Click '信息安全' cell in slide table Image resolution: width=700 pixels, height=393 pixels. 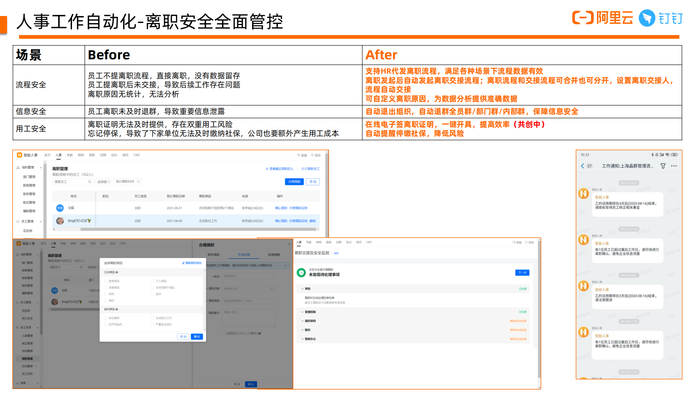[49, 111]
